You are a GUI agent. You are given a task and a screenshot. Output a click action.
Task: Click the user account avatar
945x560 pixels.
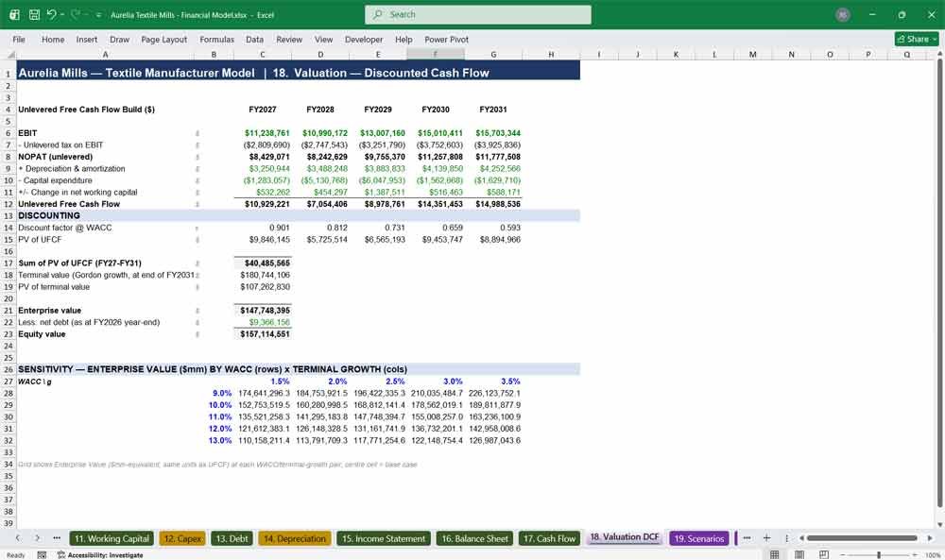point(843,14)
